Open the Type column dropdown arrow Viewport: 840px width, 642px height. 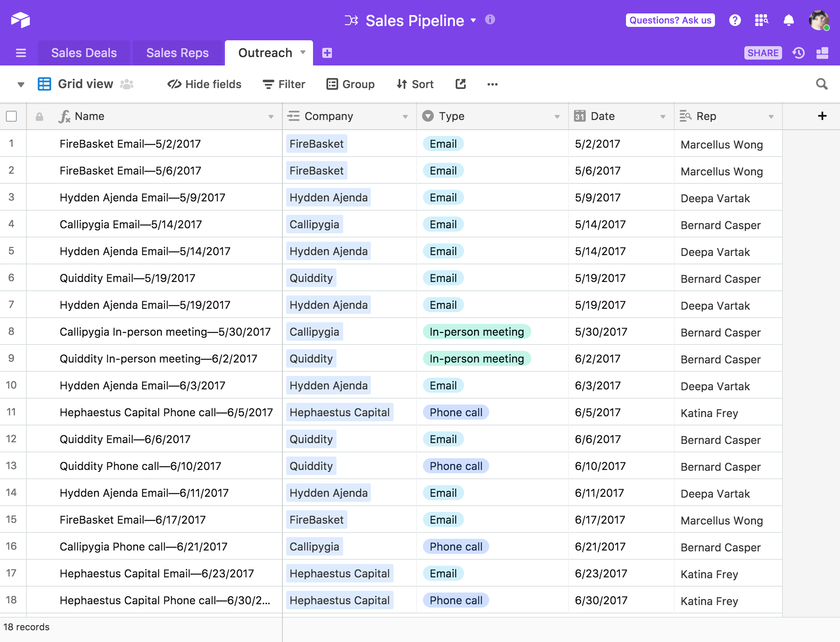pyautogui.click(x=557, y=117)
